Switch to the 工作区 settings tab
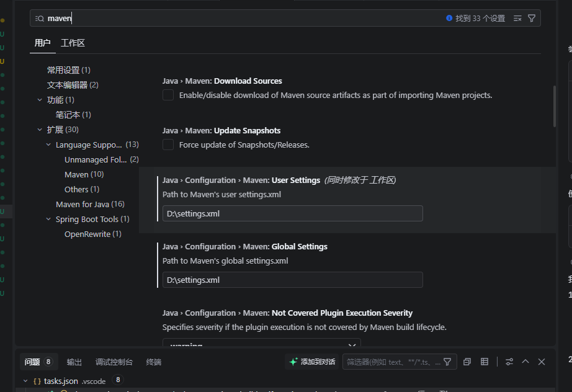This screenshot has width=572, height=392. (x=73, y=43)
